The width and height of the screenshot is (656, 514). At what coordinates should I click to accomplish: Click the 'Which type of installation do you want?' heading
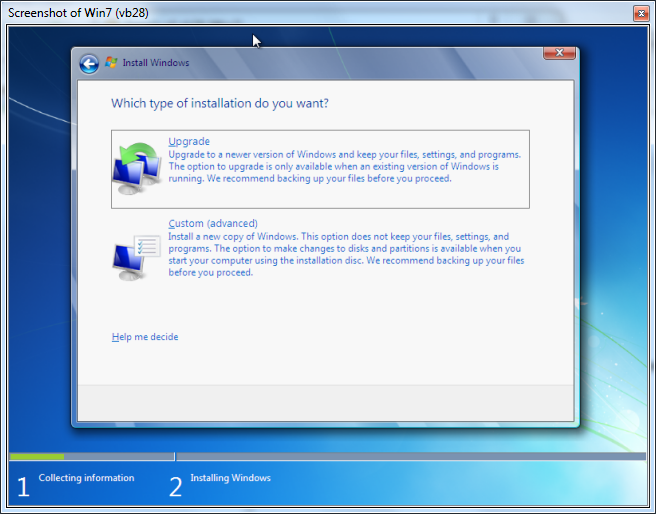tap(220, 103)
